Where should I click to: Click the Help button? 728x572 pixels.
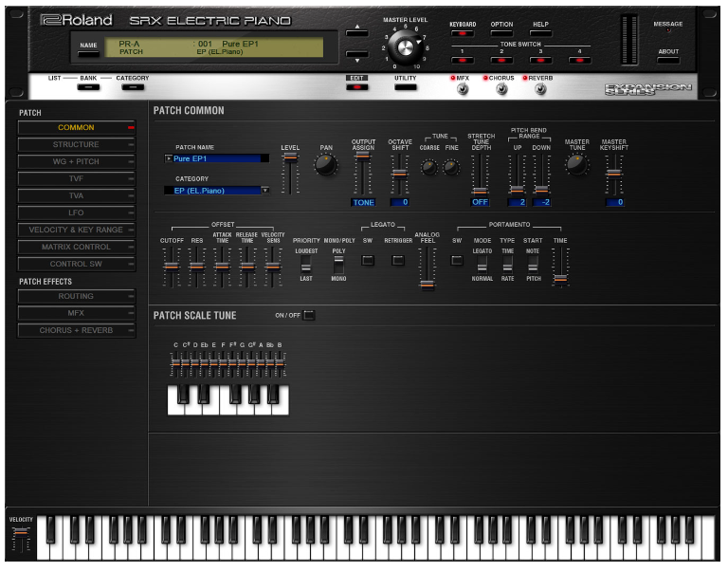(x=540, y=33)
